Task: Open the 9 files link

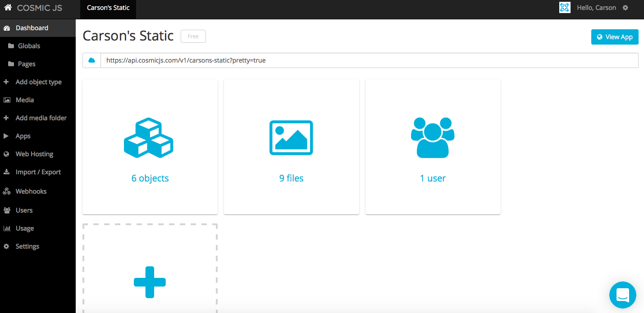Action: coord(292,178)
